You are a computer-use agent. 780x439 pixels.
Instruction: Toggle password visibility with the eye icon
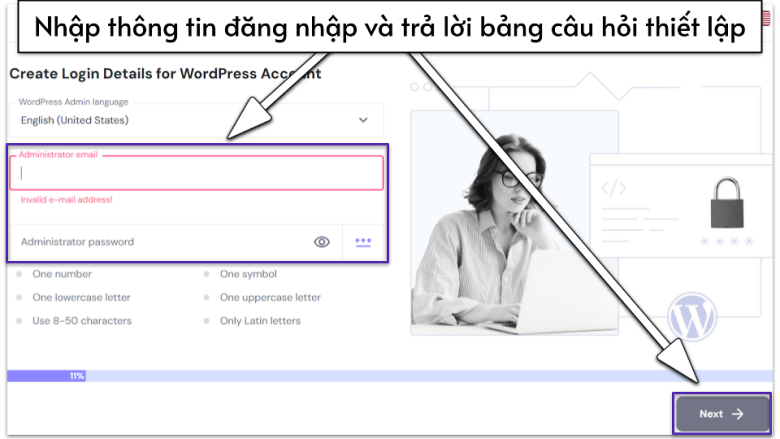pyautogui.click(x=322, y=242)
